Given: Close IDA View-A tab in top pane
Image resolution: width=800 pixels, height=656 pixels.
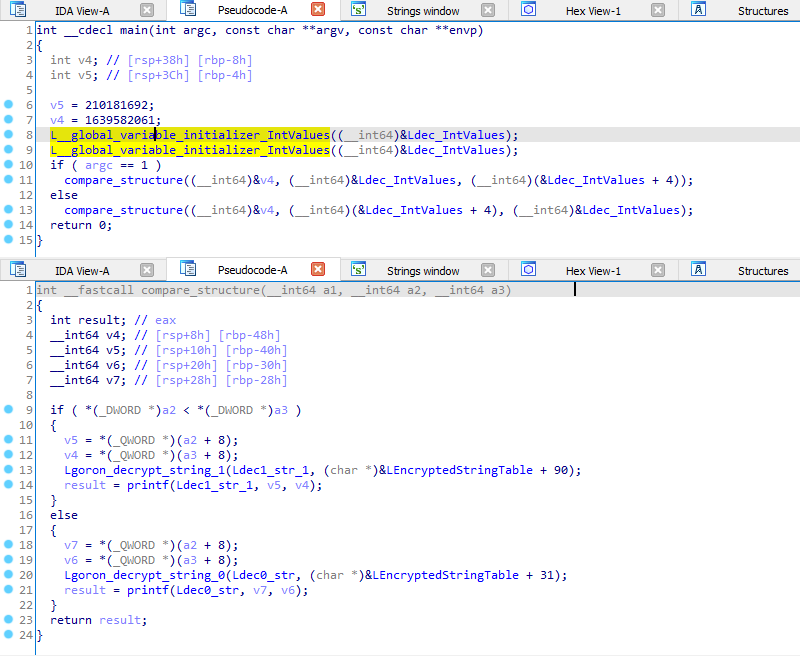Looking at the screenshot, I should 147,10.
